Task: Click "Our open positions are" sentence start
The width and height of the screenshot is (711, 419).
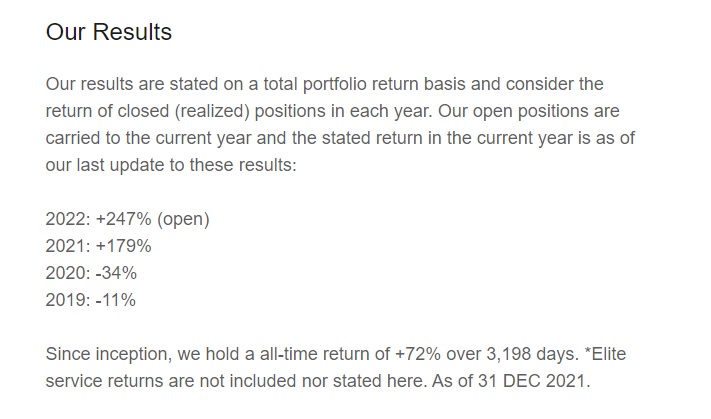Action: tap(529, 111)
